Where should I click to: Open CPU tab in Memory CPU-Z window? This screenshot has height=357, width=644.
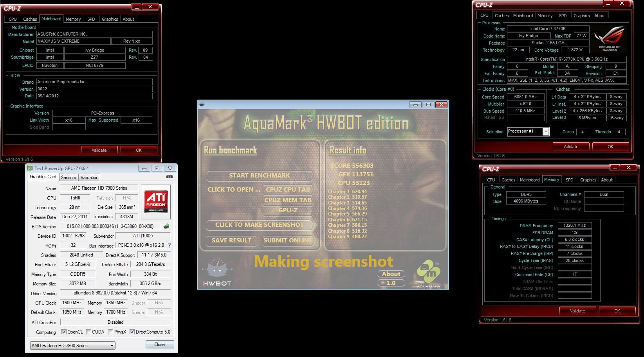point(491,180)
